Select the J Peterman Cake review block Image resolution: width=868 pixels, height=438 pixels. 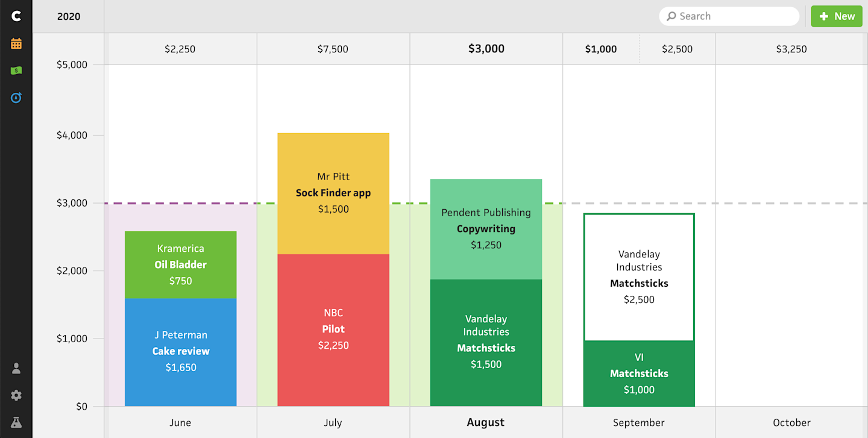[180, 352]
